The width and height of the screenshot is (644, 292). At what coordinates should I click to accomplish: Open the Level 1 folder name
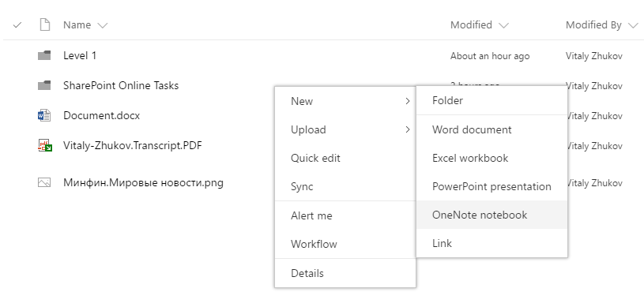click(x=80, y=55)
